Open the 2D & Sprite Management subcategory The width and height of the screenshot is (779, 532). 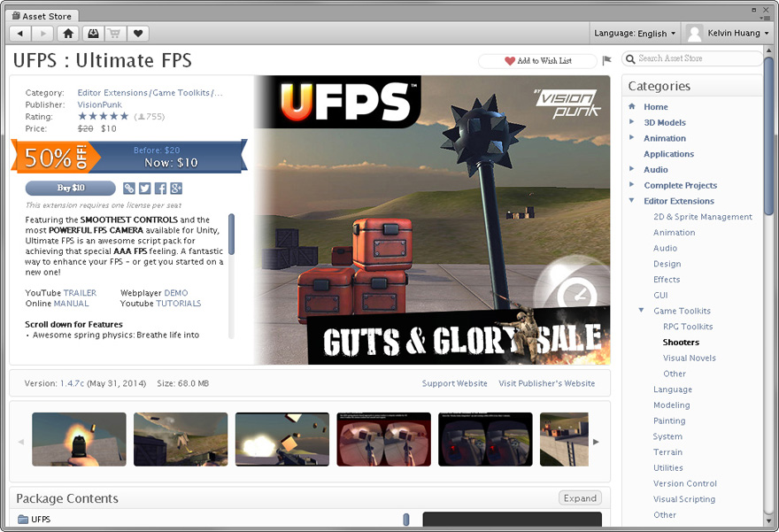tap(703, 217)
